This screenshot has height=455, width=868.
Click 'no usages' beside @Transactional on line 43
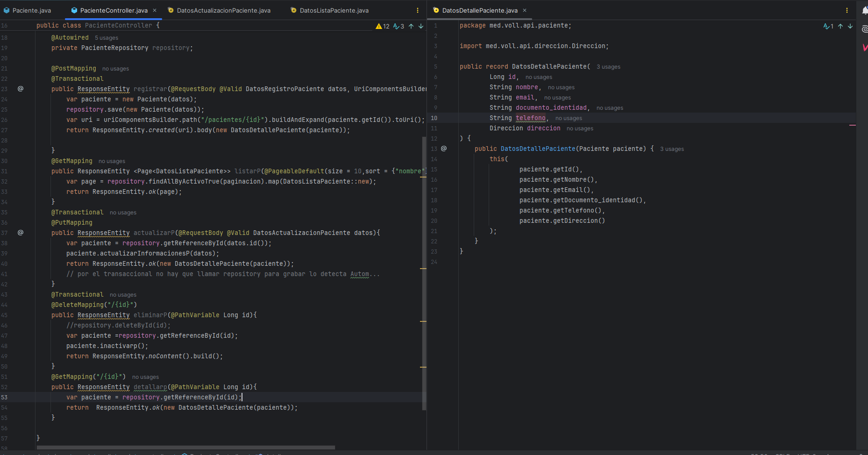point(123,295)
